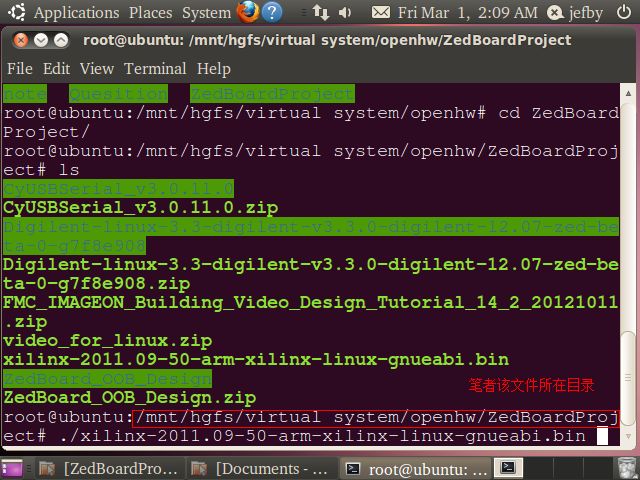Click the terminal scrollbar down arrow
640x480 pixels.
628,436
